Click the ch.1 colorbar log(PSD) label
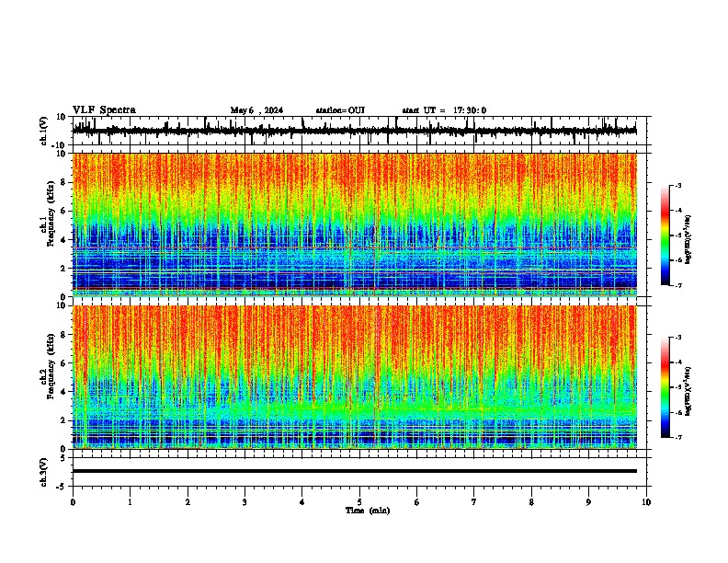The height and width of the screenshot is (563, 728). (688, 240)
